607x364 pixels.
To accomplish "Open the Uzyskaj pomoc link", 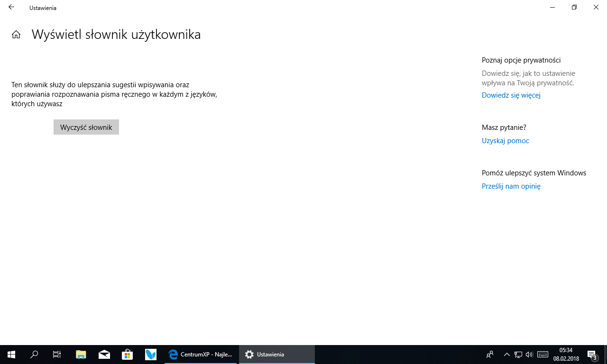I will pyautogui.click(x=506, y=141).
